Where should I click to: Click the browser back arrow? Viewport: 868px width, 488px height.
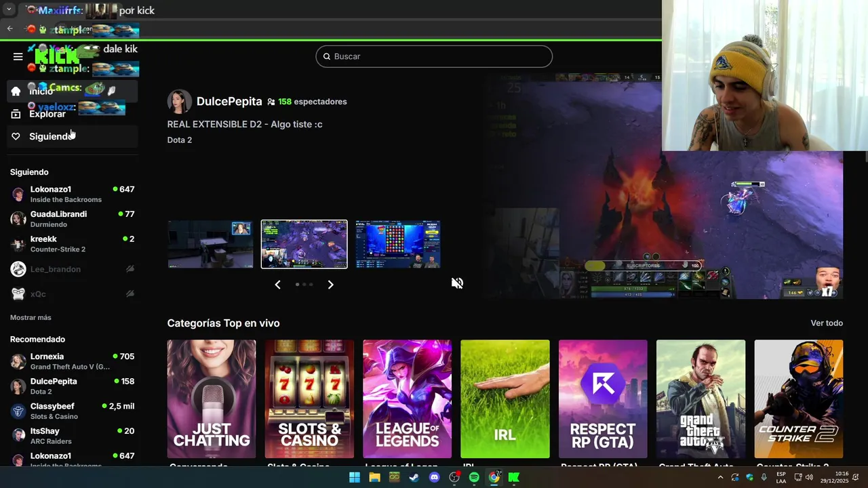click(9, 28)
